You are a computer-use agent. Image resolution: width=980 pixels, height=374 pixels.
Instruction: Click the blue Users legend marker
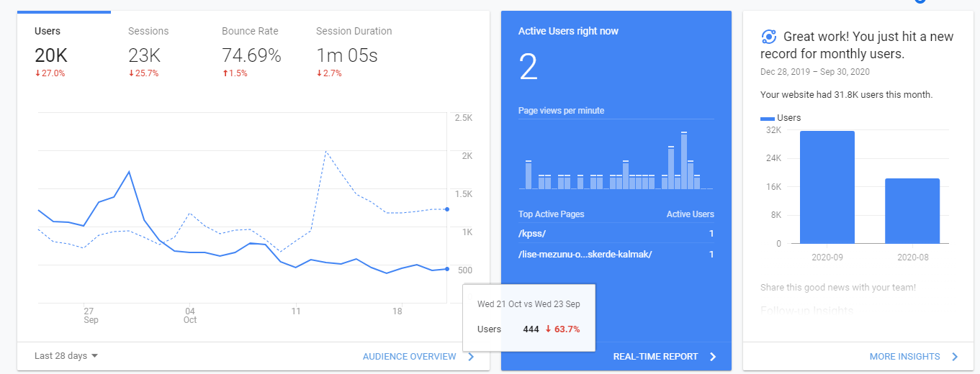tap(768, 118)
